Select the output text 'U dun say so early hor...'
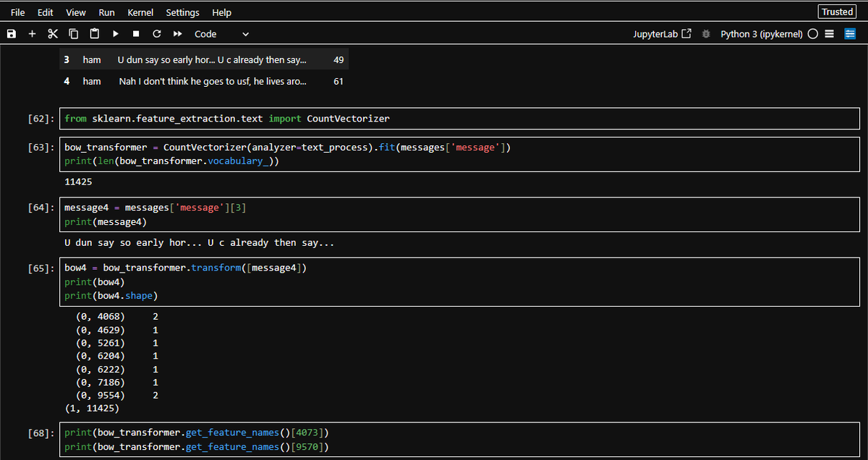The width and height of the screenshot is (868, 460). click(200, 243)
